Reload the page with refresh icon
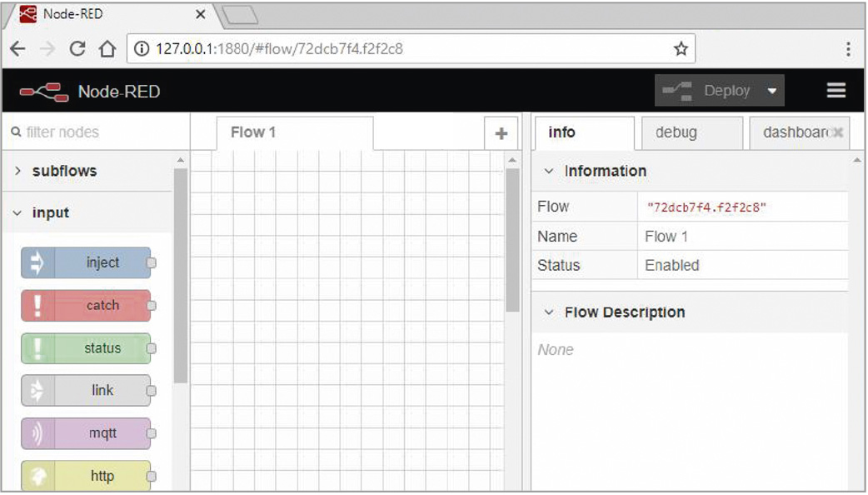Viewport: 868px width, 495px height. (x=77, y=48)
